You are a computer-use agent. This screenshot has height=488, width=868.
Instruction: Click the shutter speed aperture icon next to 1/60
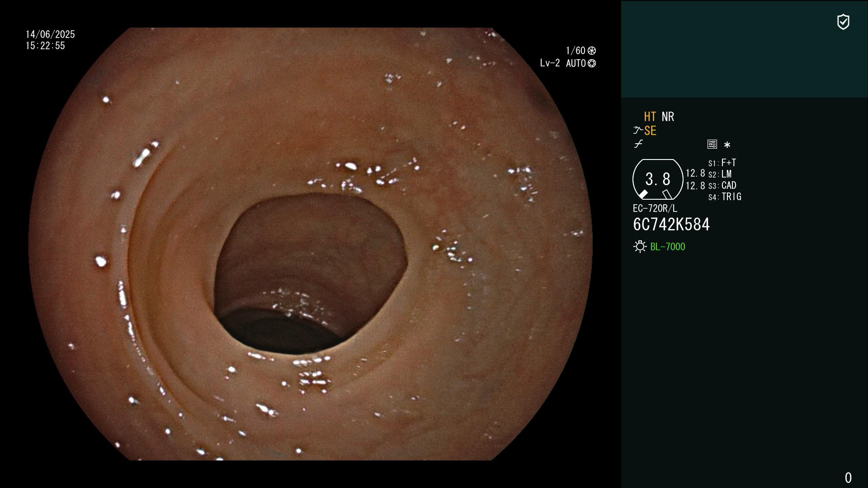coord(592,51)
